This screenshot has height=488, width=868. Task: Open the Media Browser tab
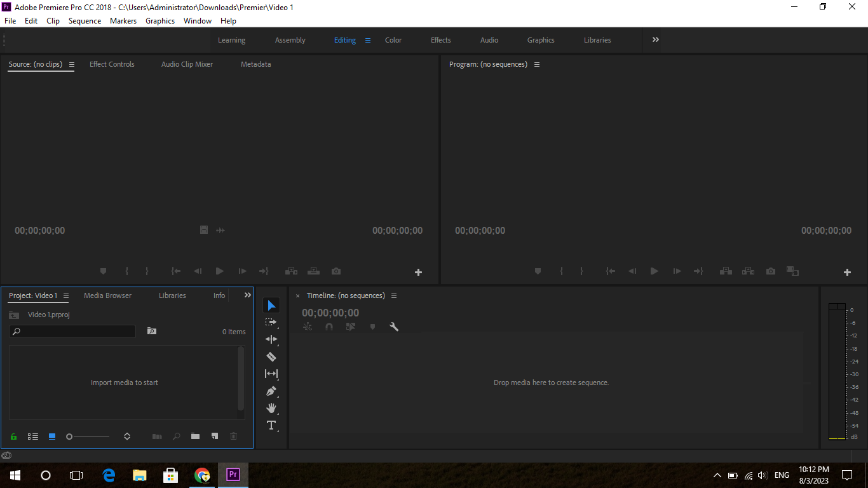tap(108, 295)
